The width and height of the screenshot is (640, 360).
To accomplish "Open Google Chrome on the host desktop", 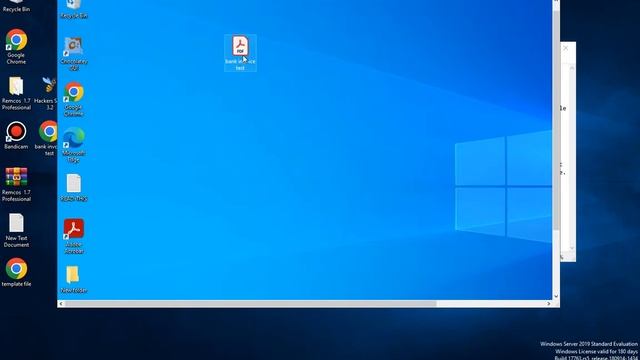I will 16,47.
